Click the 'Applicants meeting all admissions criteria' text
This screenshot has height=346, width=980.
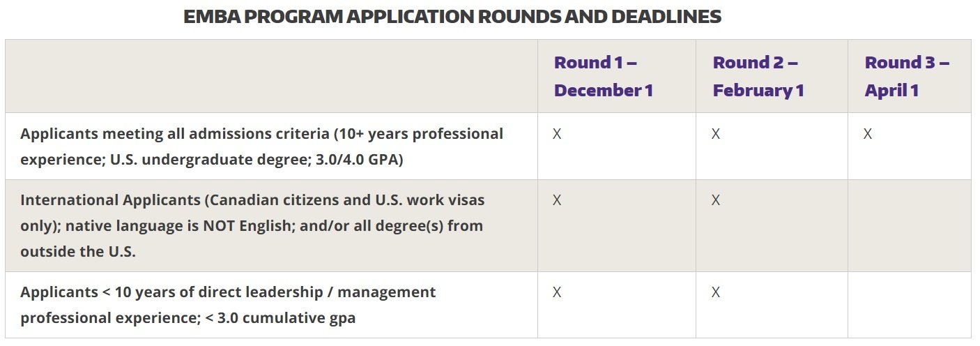(261, 133)
